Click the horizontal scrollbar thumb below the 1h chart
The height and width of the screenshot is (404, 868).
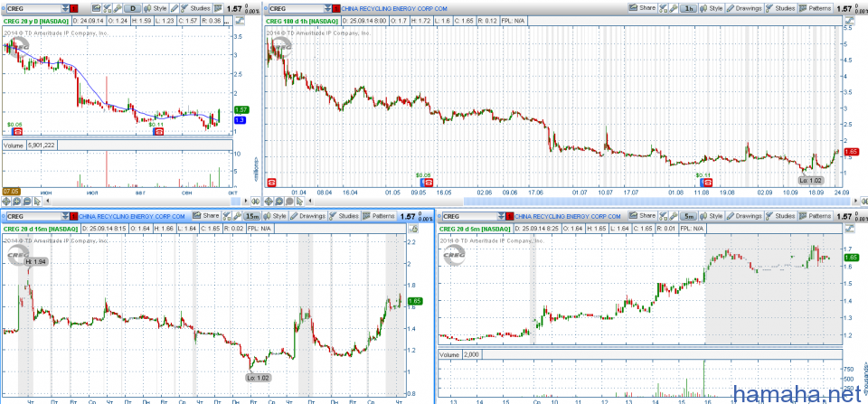point(659,202)
